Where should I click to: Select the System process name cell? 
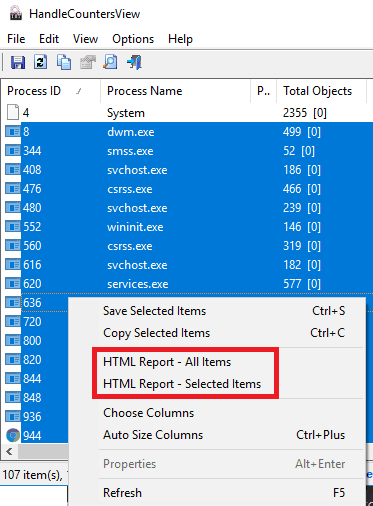[126, 113]
